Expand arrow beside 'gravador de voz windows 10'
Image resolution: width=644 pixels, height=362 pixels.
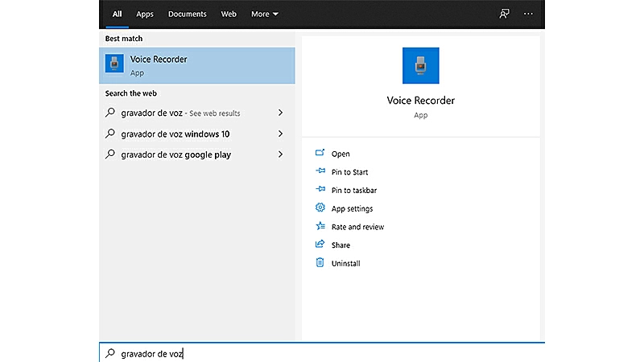pos(280,134)
